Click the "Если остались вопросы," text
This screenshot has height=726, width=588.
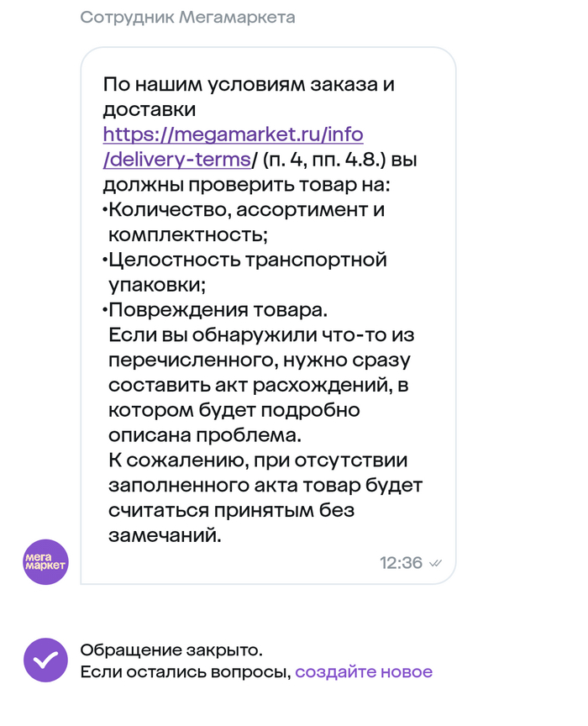coord(185,672)
